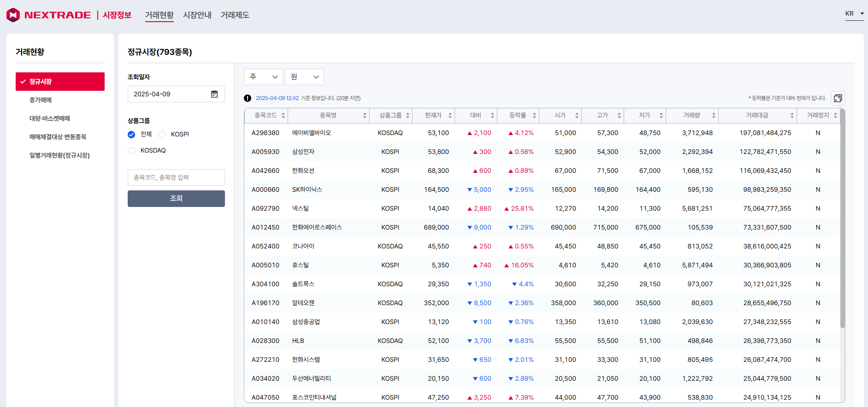Image resolution: width=868 pixels, height=407 pixels.
Task: Click the 정규시장(793종목) heading
Action: point(160,52)
